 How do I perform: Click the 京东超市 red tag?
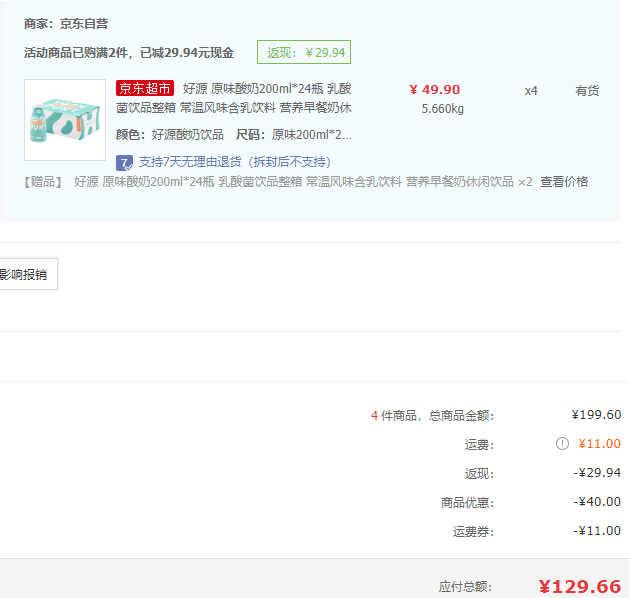[x=145, y=88]
